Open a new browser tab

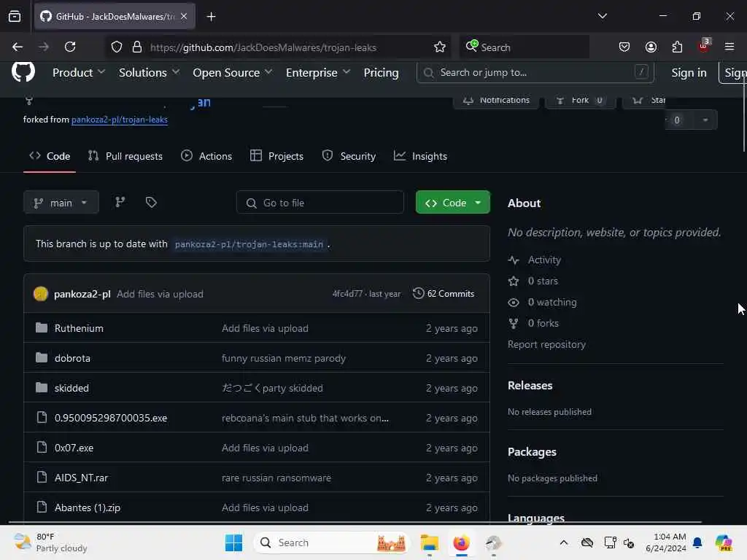tap(211, 17)
